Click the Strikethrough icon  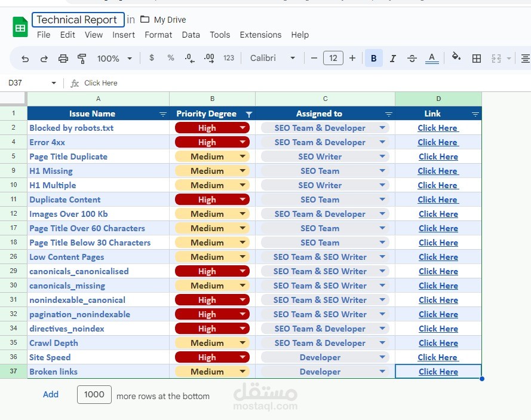pos(412,59)
